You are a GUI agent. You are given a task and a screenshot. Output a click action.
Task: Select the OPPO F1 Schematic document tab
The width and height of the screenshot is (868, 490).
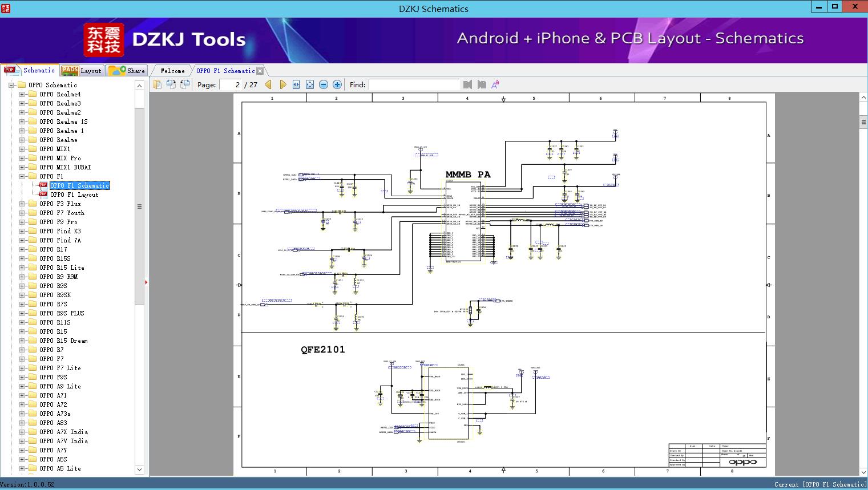click(225, 71)
